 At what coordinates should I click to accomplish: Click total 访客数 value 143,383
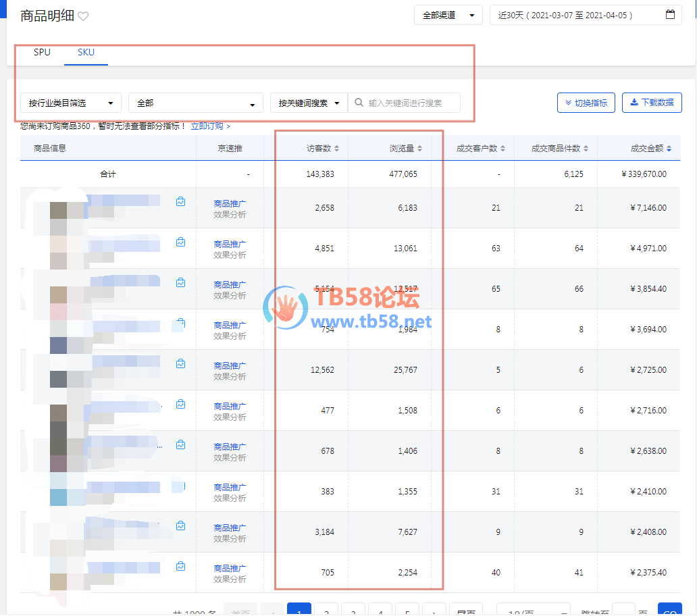(x=320, y=174)
